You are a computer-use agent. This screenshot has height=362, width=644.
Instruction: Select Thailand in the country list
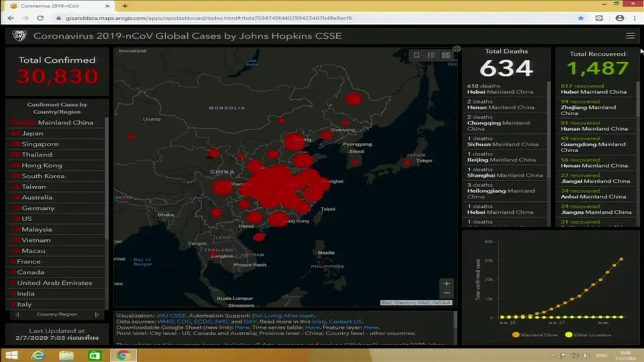tap(56, 154)
